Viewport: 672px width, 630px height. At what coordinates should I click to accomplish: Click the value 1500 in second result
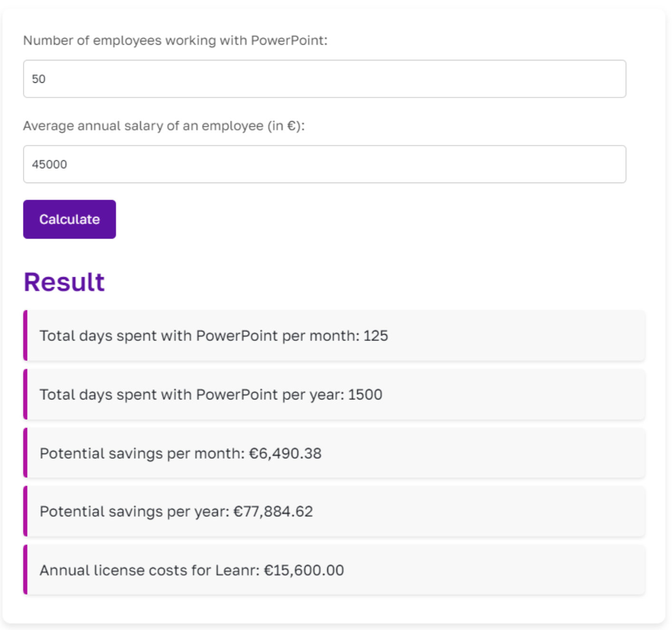point(365,394)
